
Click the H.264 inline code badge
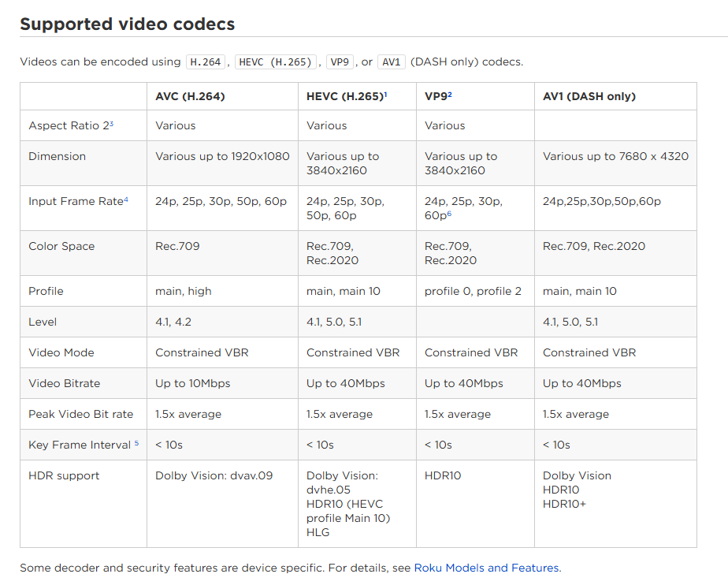pyautogui.click(x=205, y=61)
